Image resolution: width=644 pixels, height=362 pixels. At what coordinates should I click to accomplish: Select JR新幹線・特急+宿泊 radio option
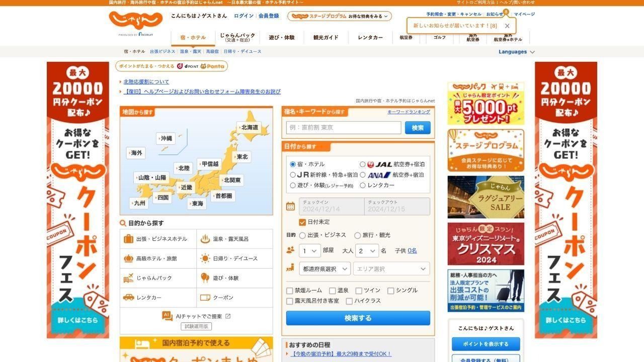coord(293,175)
